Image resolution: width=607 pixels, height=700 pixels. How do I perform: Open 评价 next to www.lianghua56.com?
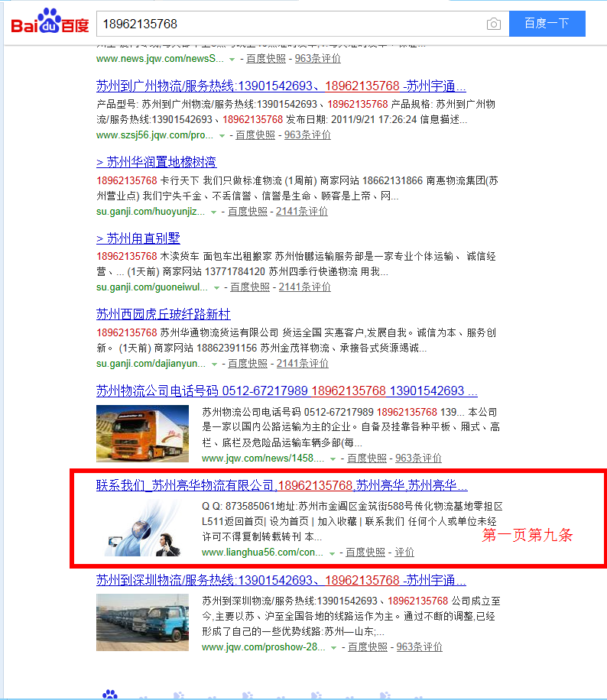[404, 553]
